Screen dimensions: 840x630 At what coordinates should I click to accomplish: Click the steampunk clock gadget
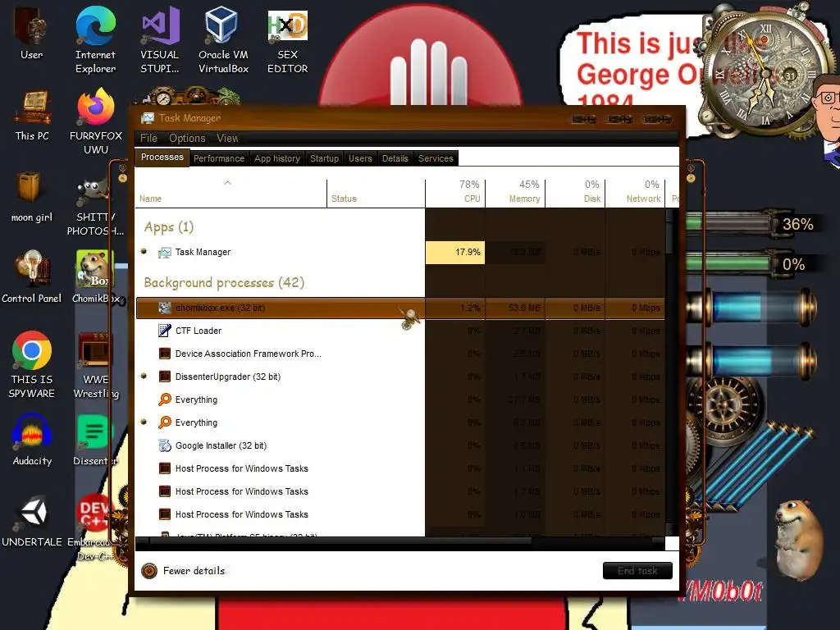765,74
